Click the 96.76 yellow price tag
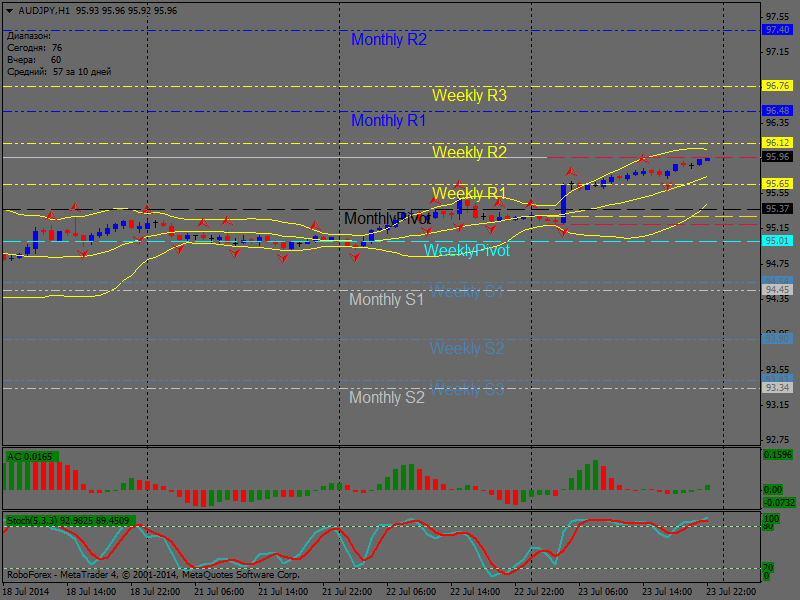Screen dimensions: 800x600 pos(777,86)
